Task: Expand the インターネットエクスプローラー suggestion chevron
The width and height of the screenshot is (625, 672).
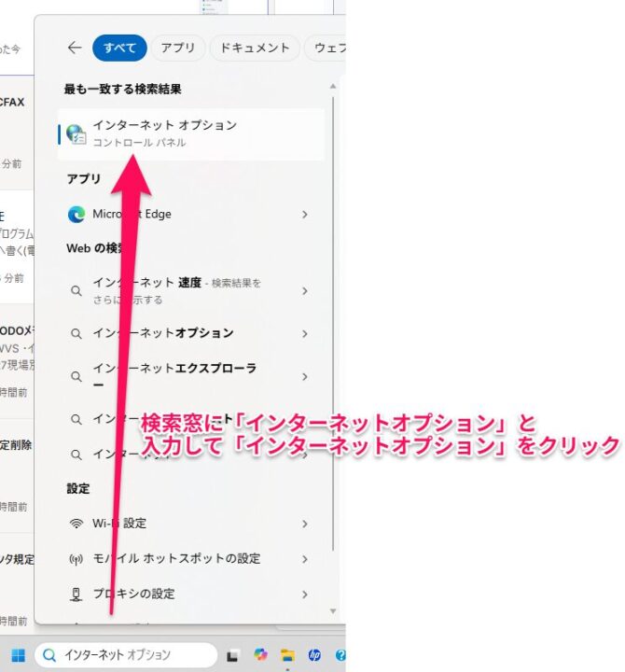Action: 304,376
